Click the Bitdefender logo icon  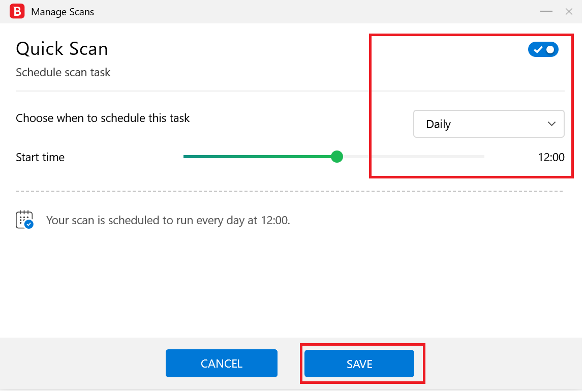17,11
